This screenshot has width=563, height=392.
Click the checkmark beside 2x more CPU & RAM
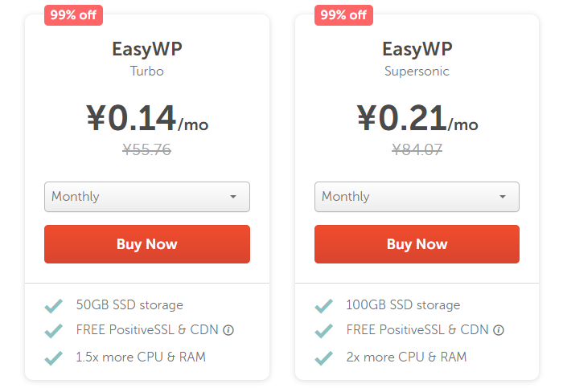pos(323,358)
